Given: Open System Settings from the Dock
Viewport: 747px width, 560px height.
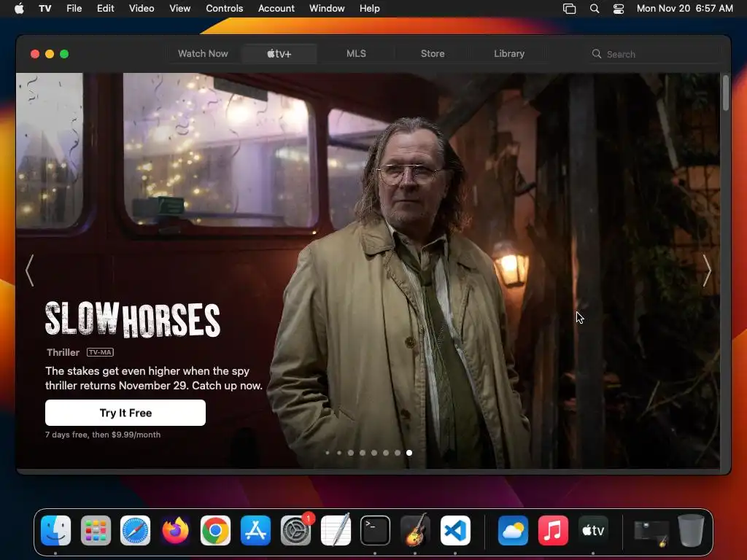Looking at the screenshot, I should click(x=296, y=530).
